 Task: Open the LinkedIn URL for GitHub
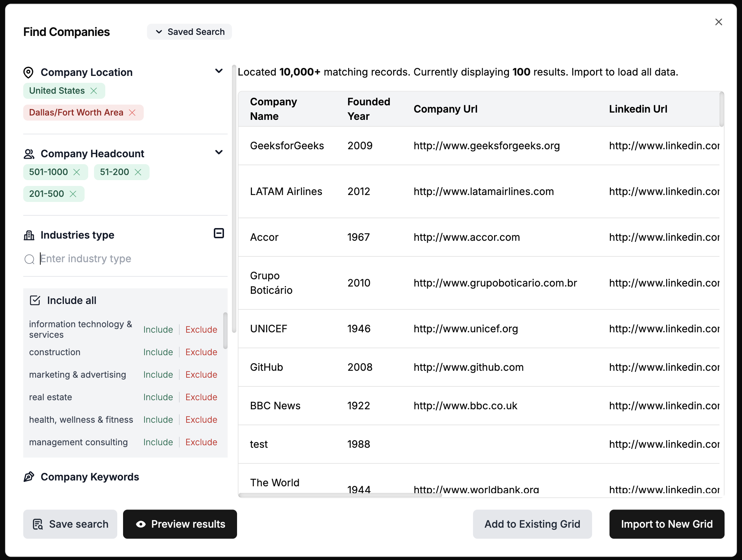[x=664, y=367]
